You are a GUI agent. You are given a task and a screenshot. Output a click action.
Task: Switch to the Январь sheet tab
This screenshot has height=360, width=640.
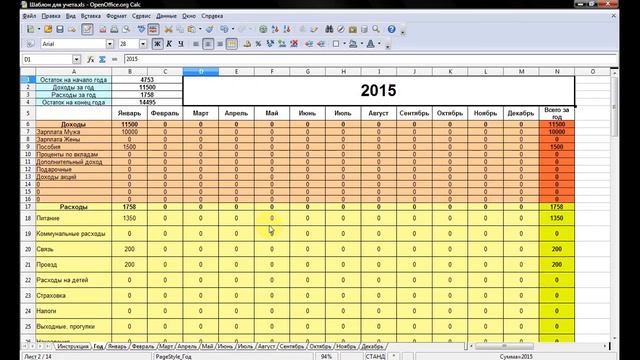(x=117, y=346)
